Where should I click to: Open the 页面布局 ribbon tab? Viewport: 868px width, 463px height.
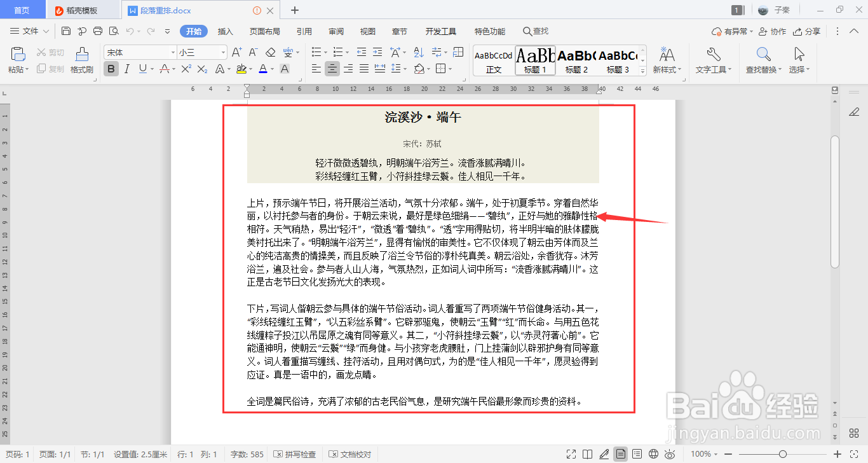tap(264, 31)
